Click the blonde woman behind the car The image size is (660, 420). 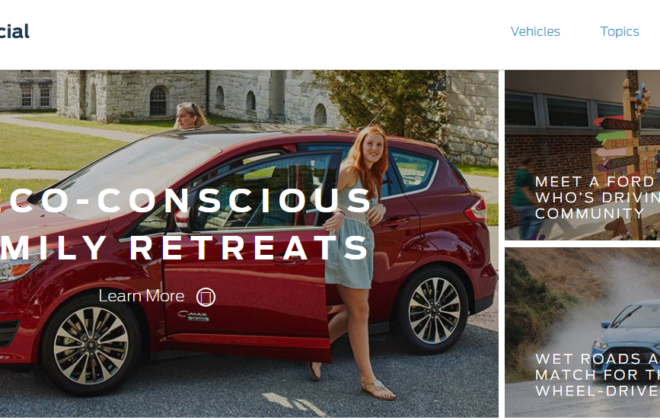coord(190,115)
